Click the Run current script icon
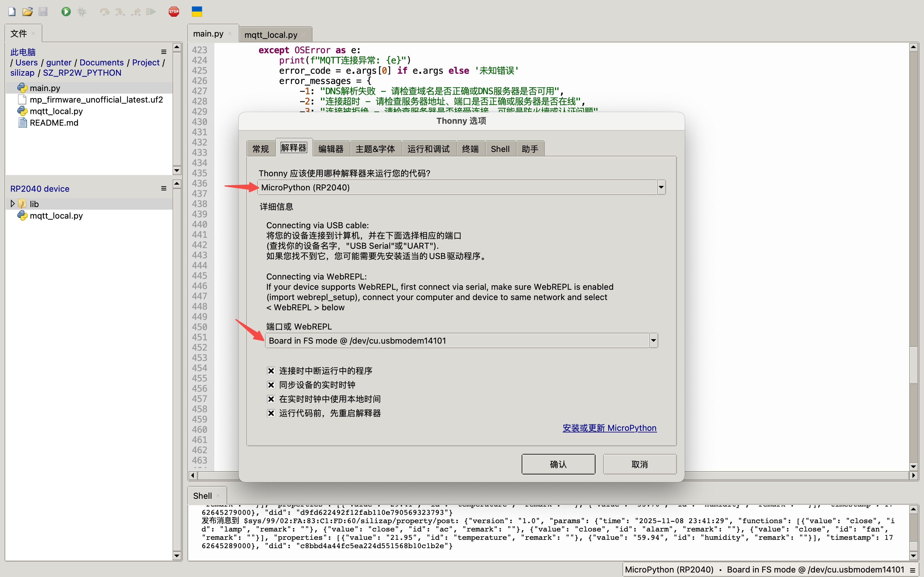 66,12
